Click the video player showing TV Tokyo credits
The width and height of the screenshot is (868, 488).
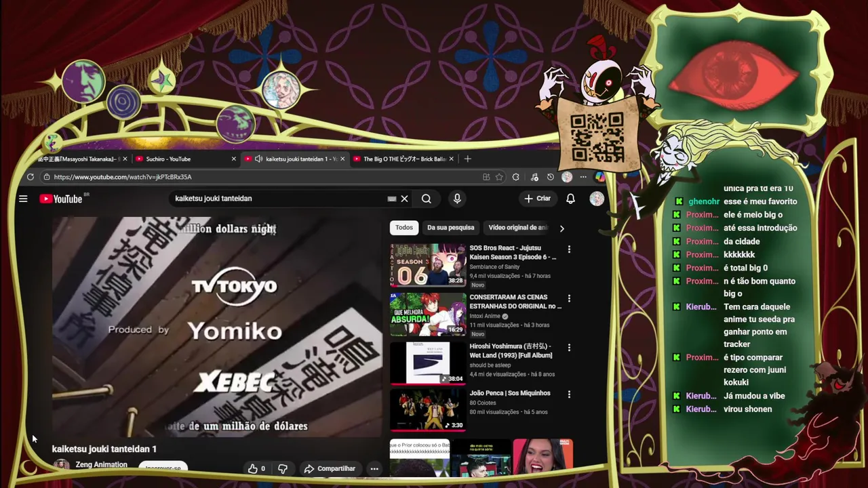pos(217,327)
